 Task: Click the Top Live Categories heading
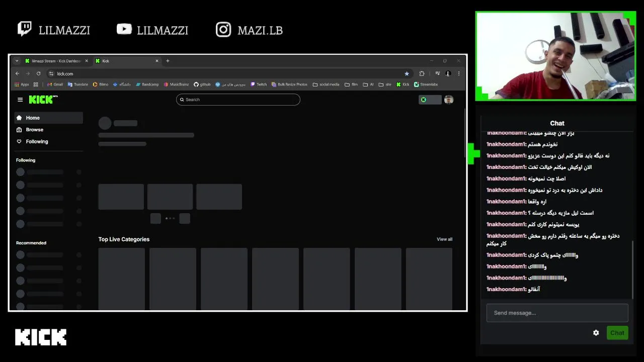pyautogui.click(x=124, y=239)
